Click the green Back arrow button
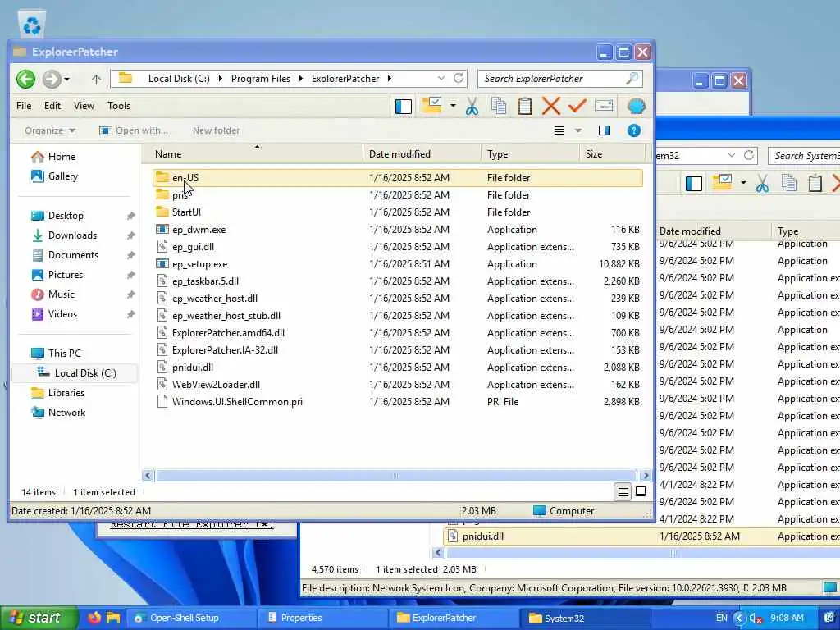The image size is (840, 630). tap(25, 80)
